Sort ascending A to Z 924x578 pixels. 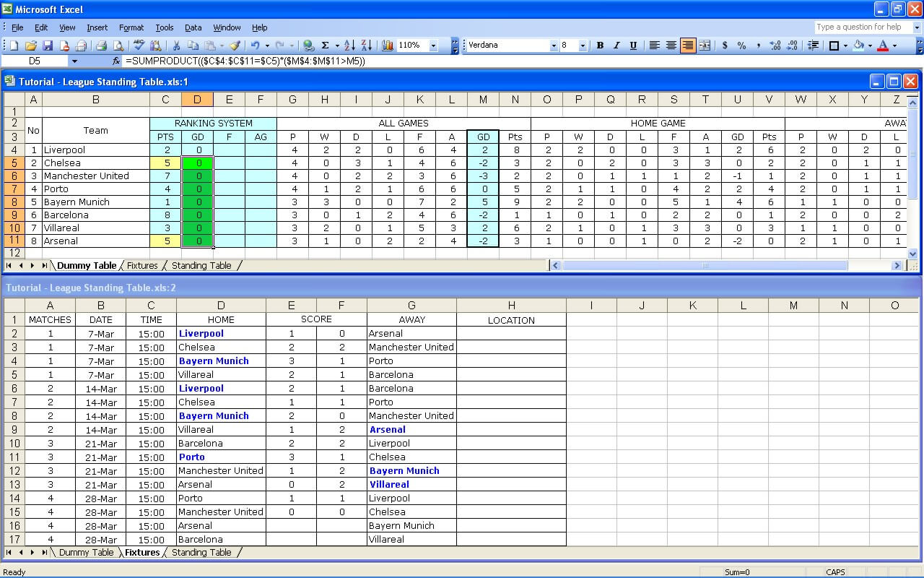click(349, 46)
